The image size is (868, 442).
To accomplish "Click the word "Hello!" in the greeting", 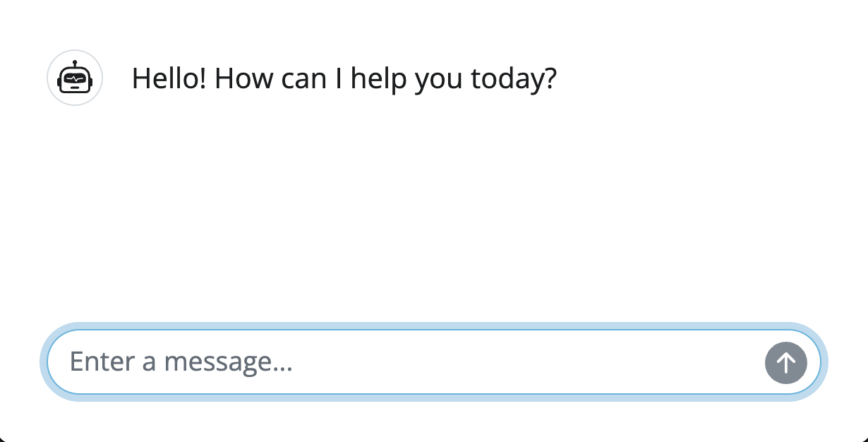I will [169, 78].
